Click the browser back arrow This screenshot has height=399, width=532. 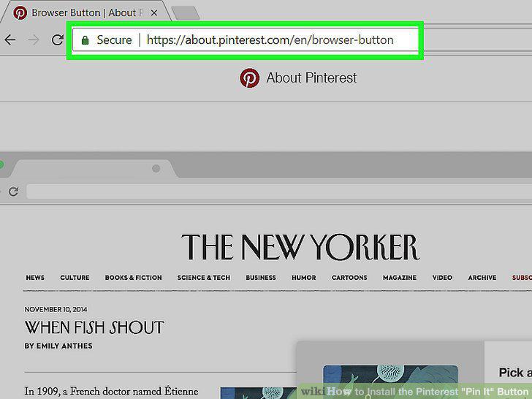click(10, 40)
